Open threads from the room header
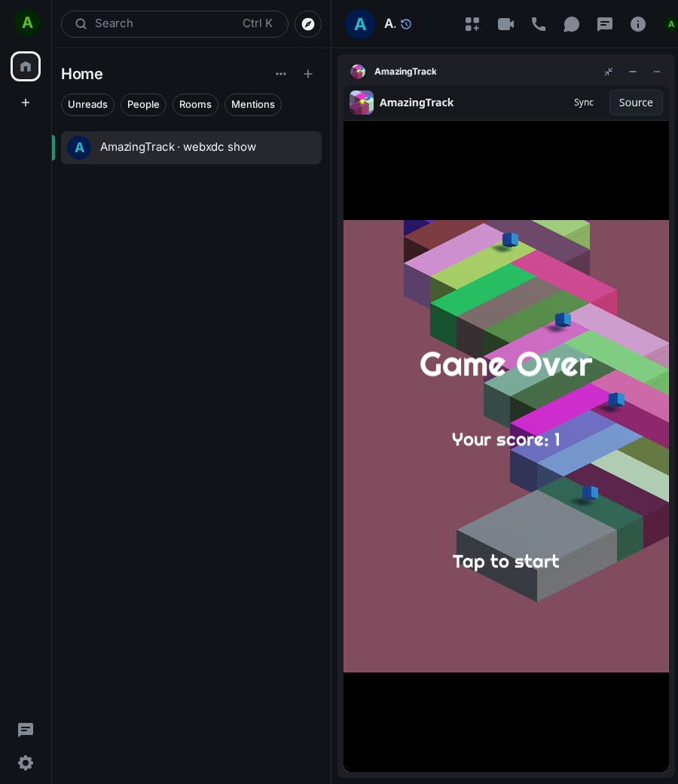The image size is (678, 784). 605,24
